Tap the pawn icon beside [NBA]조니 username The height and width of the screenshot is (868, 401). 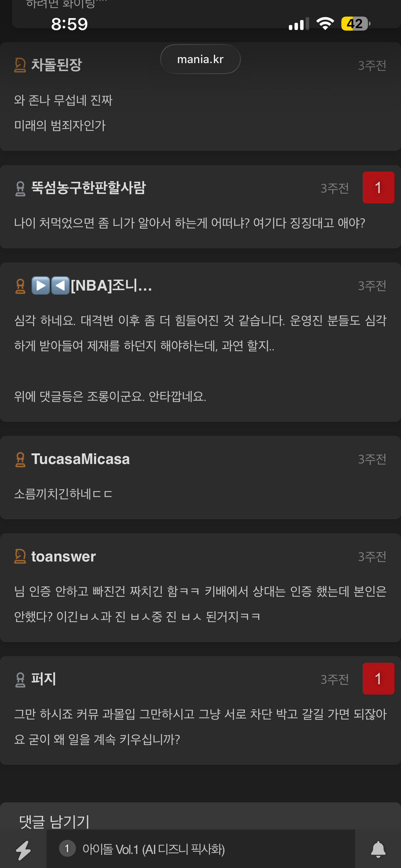tap(20, 286)
